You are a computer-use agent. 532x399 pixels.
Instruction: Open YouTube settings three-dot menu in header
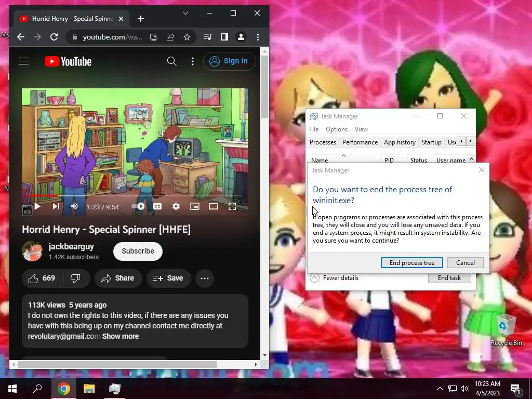(x=193, y=61)
